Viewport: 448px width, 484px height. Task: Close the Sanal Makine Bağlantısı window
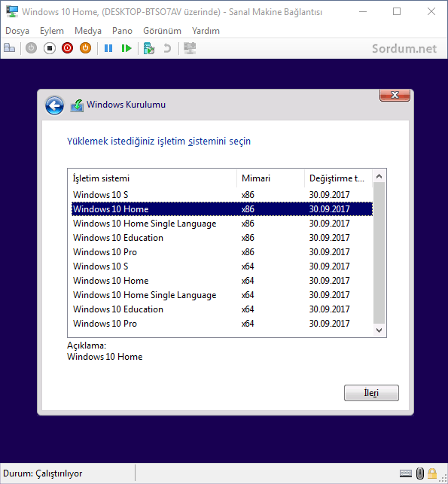[431, 12]
